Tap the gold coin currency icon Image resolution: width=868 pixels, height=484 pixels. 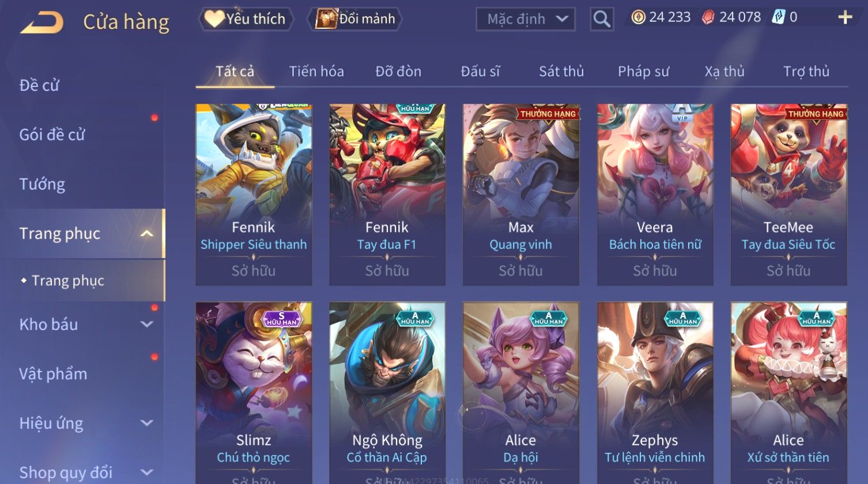pos(638,17)
